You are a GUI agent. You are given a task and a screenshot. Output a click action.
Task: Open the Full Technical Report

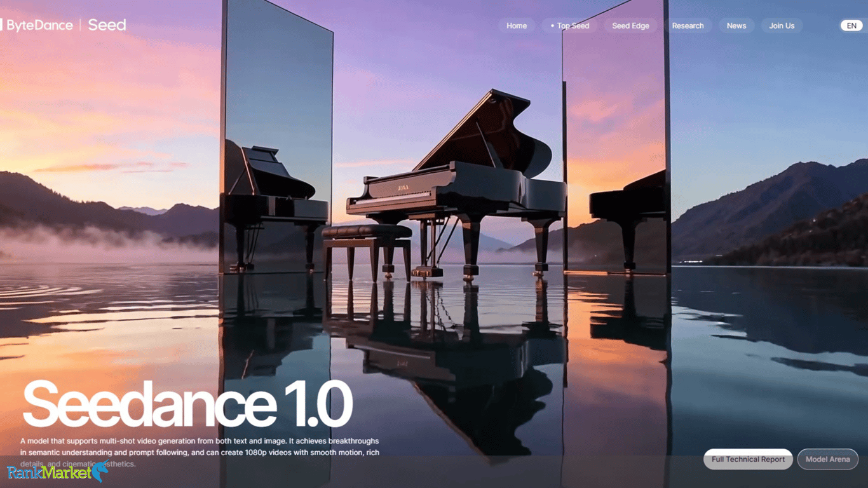coord(748,459)
